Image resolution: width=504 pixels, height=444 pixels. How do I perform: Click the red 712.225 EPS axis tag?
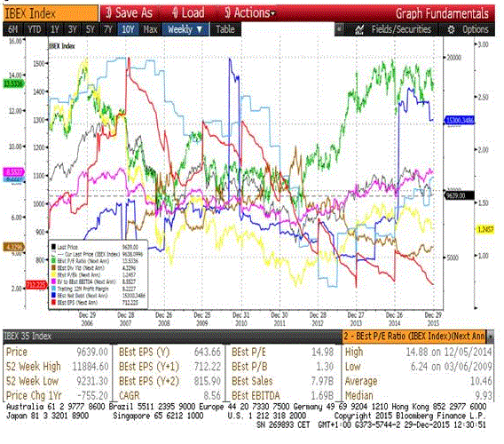[36, 285]
